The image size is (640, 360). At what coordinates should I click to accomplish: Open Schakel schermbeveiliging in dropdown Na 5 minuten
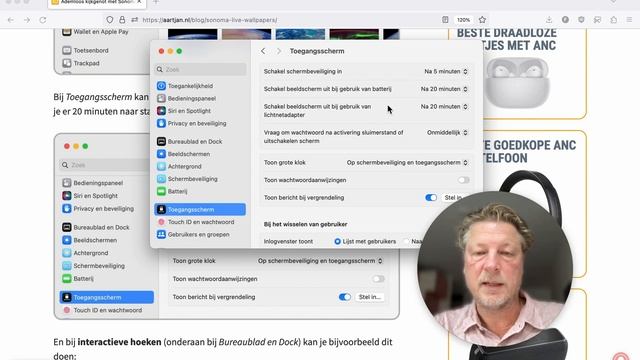[x=446, y=71]
